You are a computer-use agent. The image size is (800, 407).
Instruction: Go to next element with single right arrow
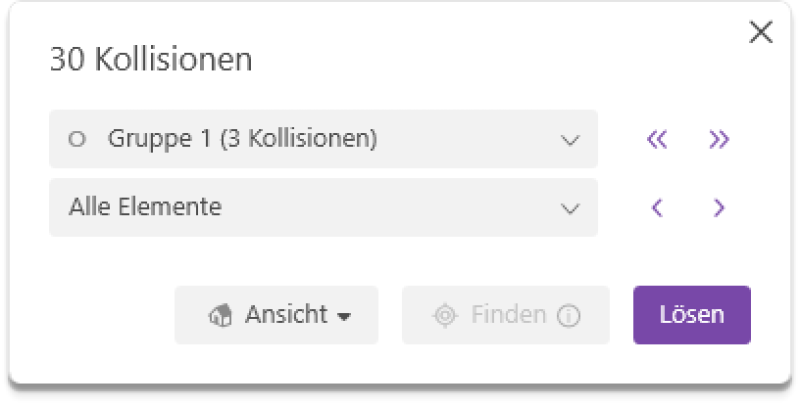click(x=719, y=207)
